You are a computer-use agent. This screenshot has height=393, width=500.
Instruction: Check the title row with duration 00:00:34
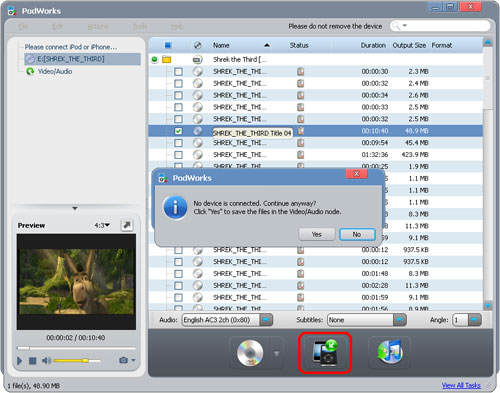[178, 95]
